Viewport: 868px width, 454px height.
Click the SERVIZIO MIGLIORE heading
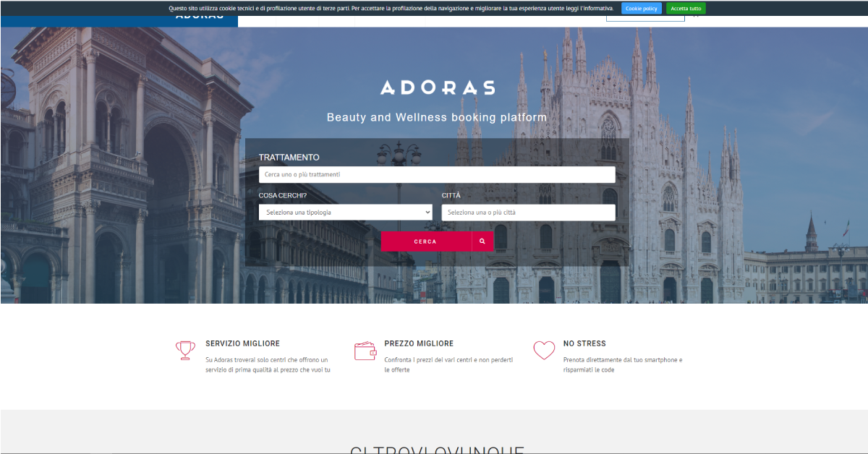coord(242,343)
